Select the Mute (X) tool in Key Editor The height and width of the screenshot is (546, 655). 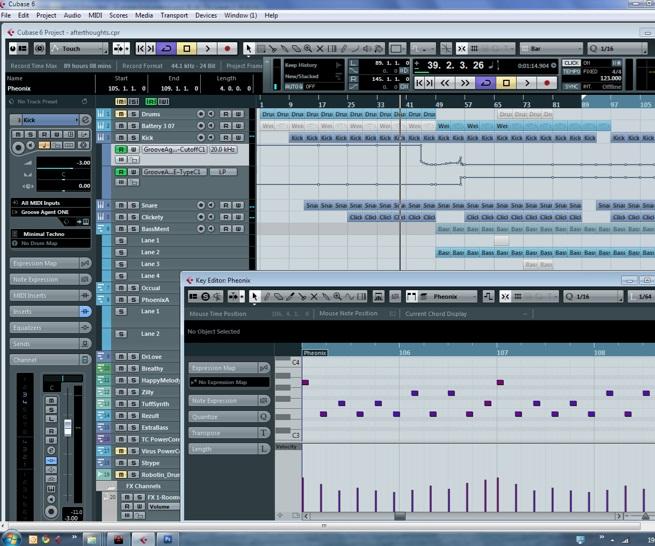(314, 297)
